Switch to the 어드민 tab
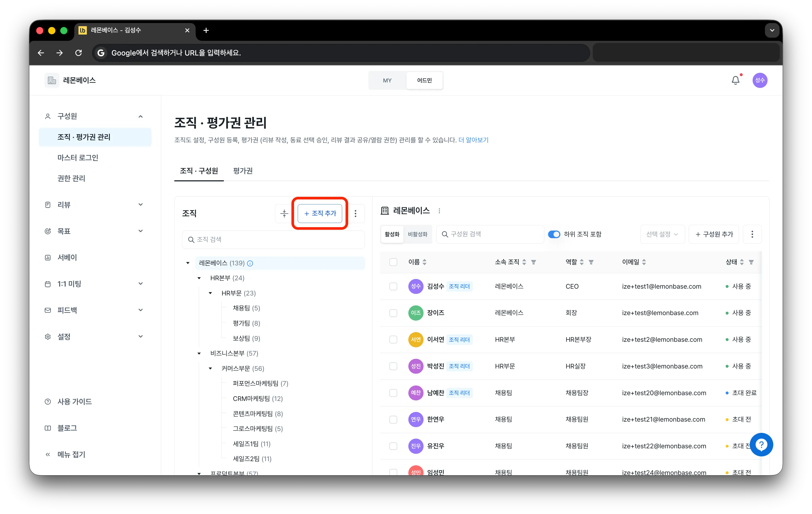 pyautogui.click(x=424, y=81)
